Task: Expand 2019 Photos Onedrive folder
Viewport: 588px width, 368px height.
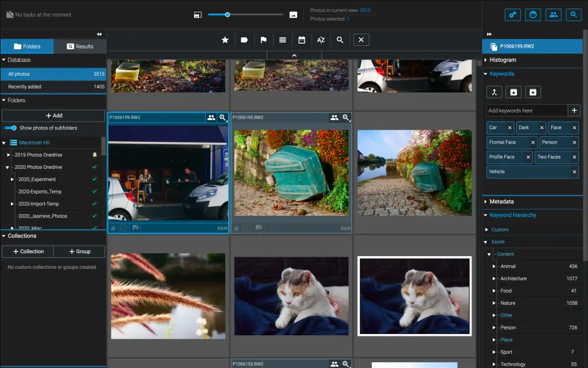Action: click(8, 154)
